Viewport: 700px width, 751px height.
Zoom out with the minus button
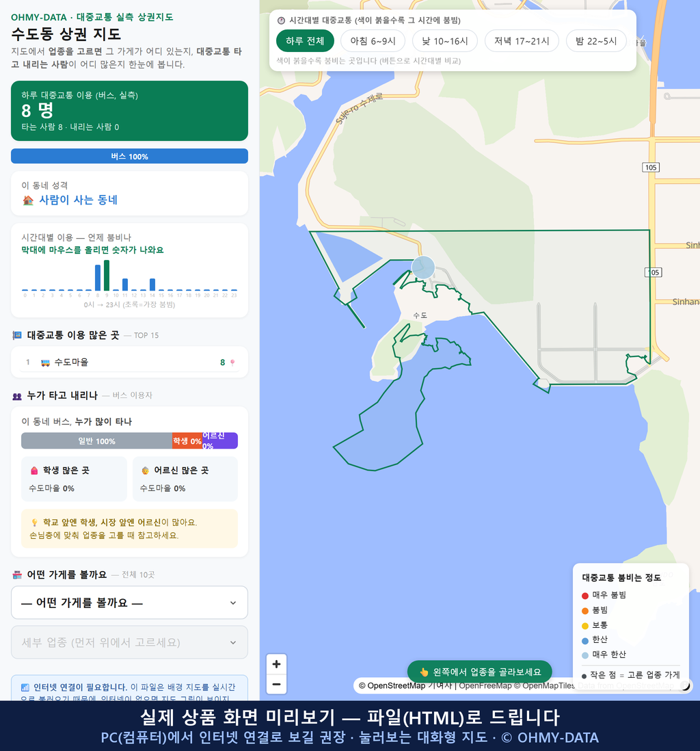click(x=276, y=684)
